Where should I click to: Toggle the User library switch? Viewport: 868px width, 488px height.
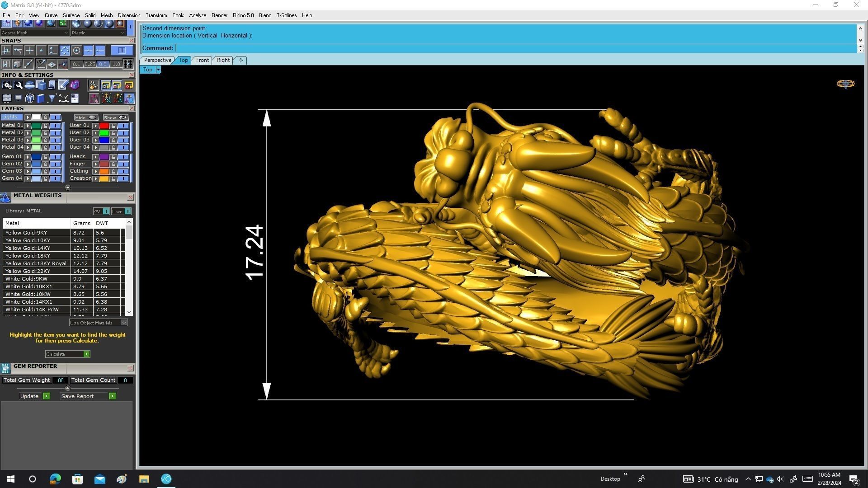click(121, 211)
